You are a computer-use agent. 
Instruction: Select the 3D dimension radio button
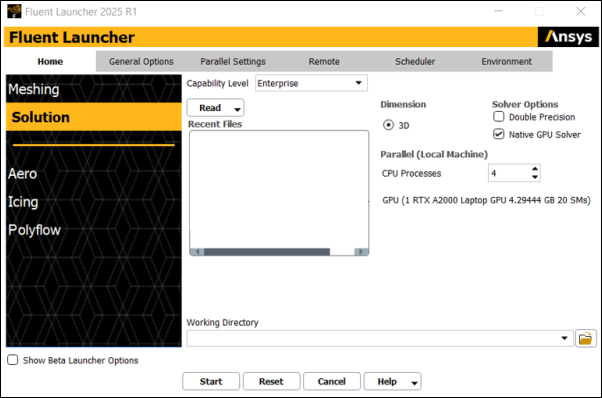[389, 125]
